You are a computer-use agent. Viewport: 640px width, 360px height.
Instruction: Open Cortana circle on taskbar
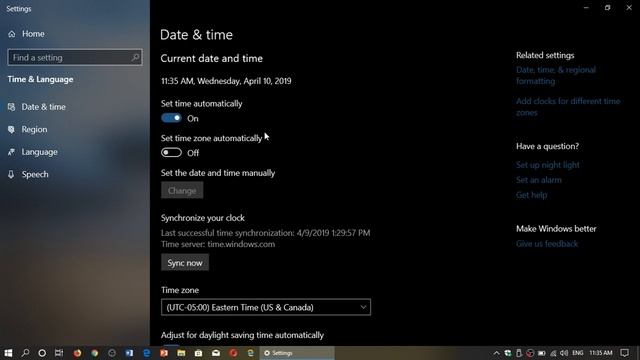click(x=42, y=353)
